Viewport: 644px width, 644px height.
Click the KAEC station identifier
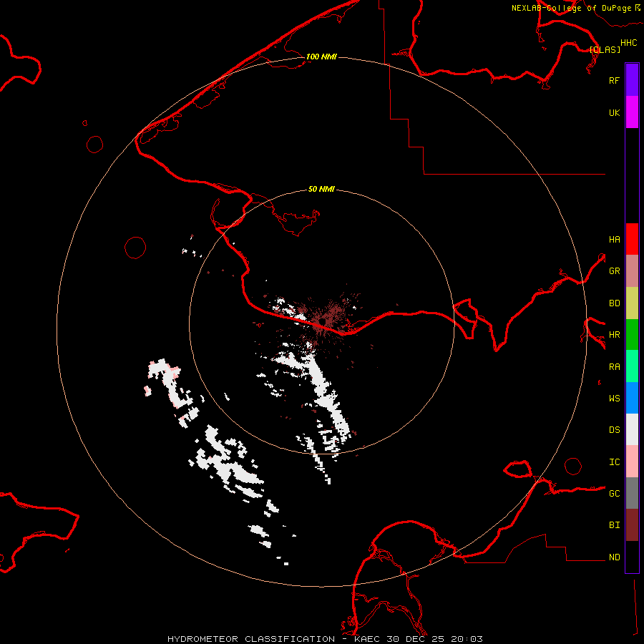(367, 639)
